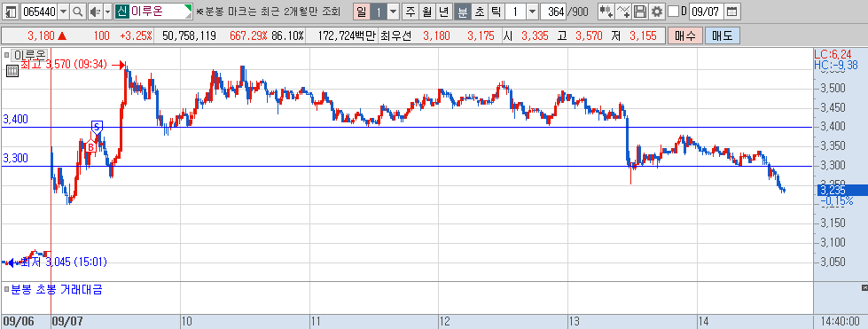
Task: Open the candlestick chart add icon
Action: point(606,11)
